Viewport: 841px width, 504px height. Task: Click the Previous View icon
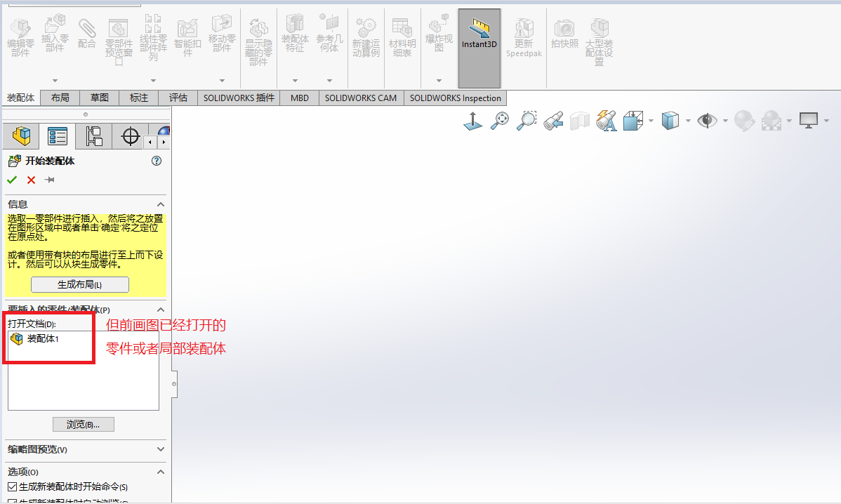pyautogui.click(x=553, y=121)
